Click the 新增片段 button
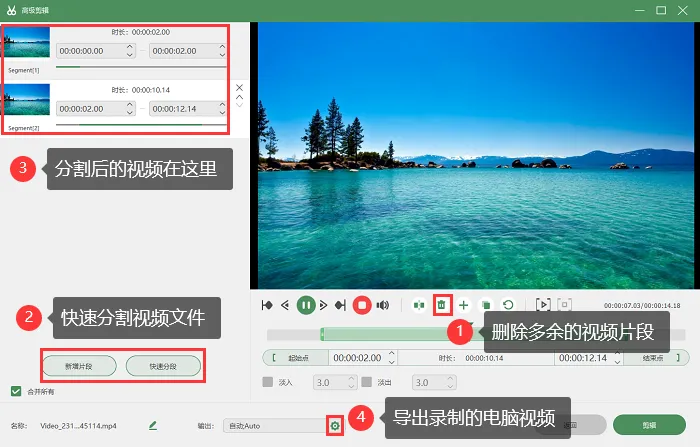 pyautogui.click(x=79, y=366)
